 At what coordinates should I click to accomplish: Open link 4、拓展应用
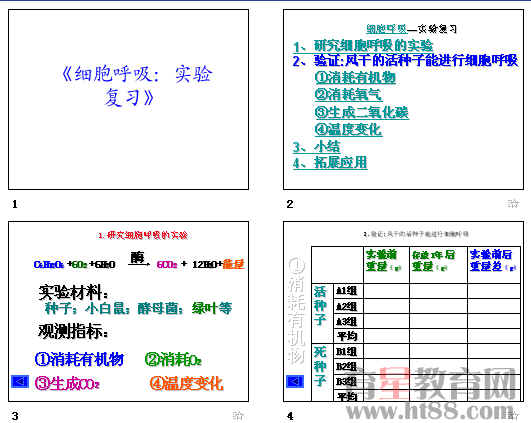click(330, 163)
